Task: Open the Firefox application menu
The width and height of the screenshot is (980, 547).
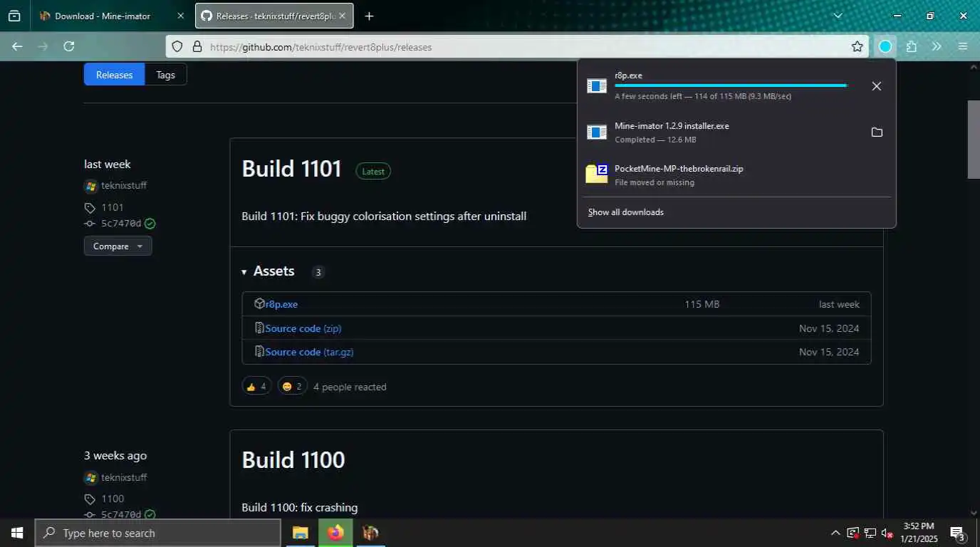Action: coord(963,46)
